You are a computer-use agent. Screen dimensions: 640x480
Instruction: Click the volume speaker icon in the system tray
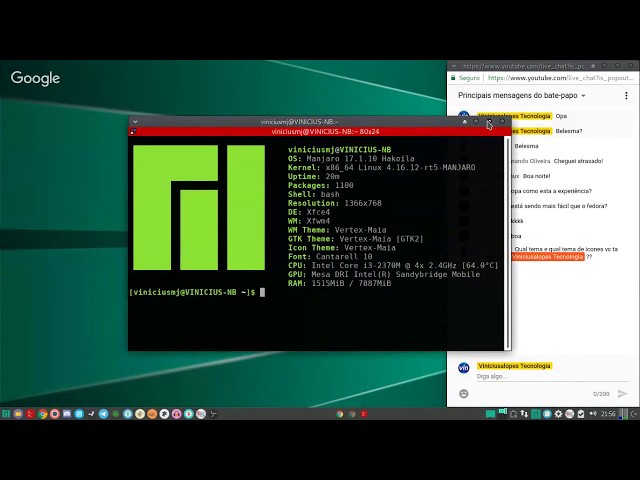[x=593, y=414]
